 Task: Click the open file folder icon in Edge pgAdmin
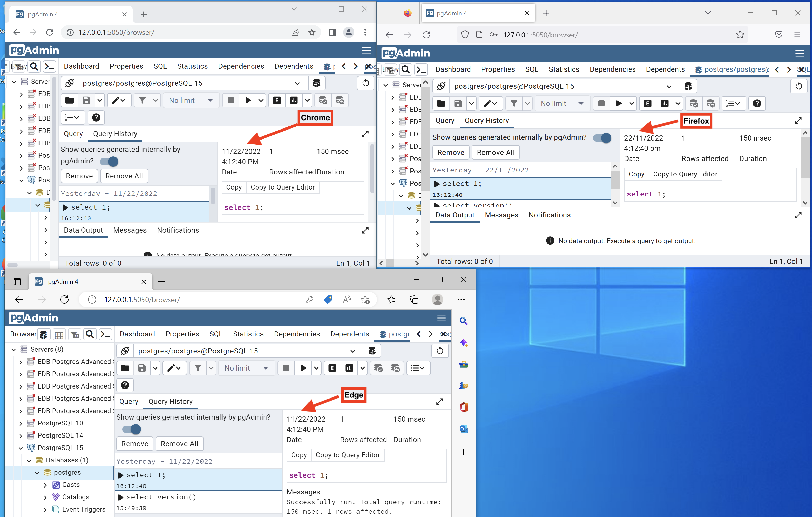pyautogui.click(x=125, y=368)
